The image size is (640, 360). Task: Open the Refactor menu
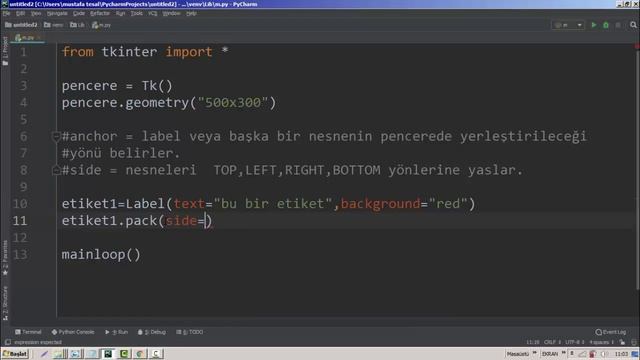click(100, 13)
